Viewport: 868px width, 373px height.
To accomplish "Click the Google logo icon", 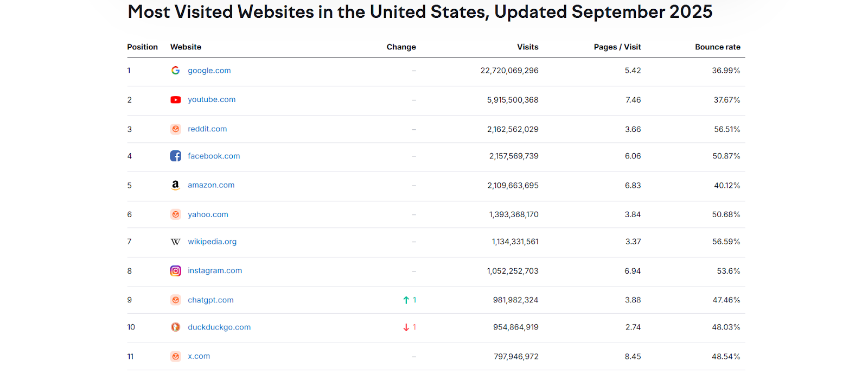I will (175, 71).
